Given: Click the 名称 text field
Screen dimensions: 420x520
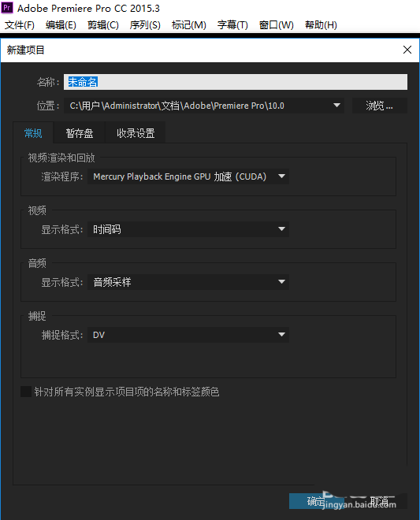Looking at the screenshot, I should pos(236,82).
